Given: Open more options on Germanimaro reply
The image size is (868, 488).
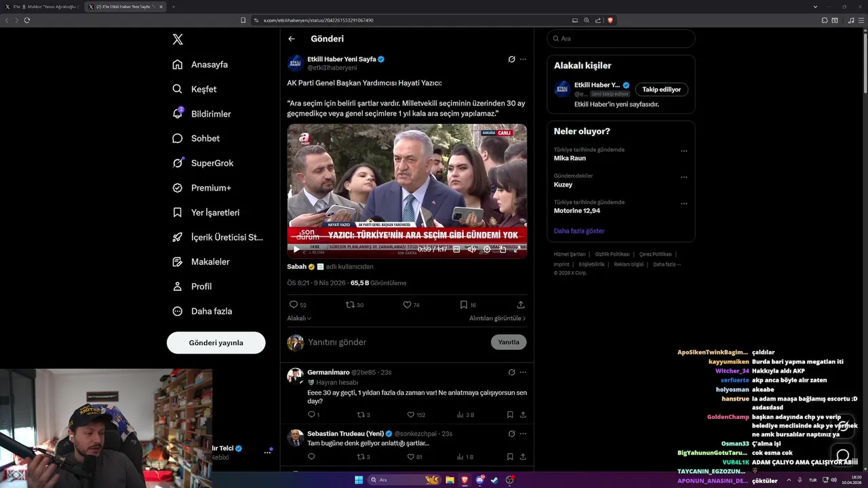Looking at the screenshot, I should point(523,372).
